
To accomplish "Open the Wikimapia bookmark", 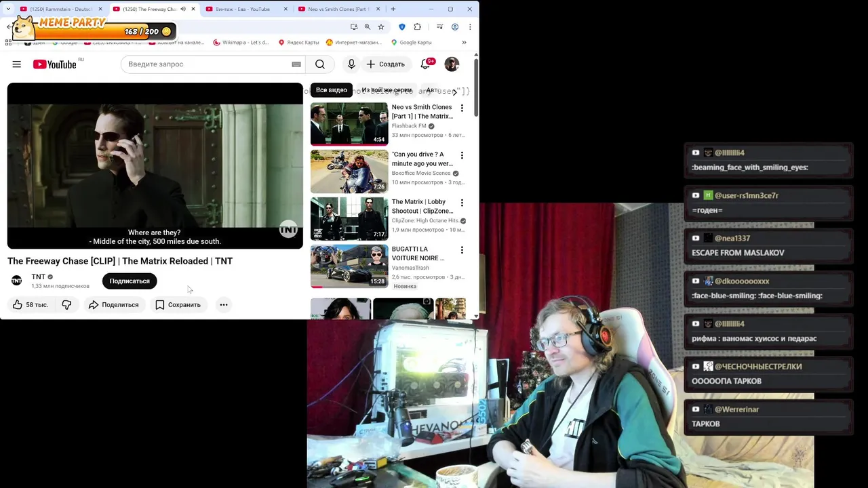I will (241, 43).
